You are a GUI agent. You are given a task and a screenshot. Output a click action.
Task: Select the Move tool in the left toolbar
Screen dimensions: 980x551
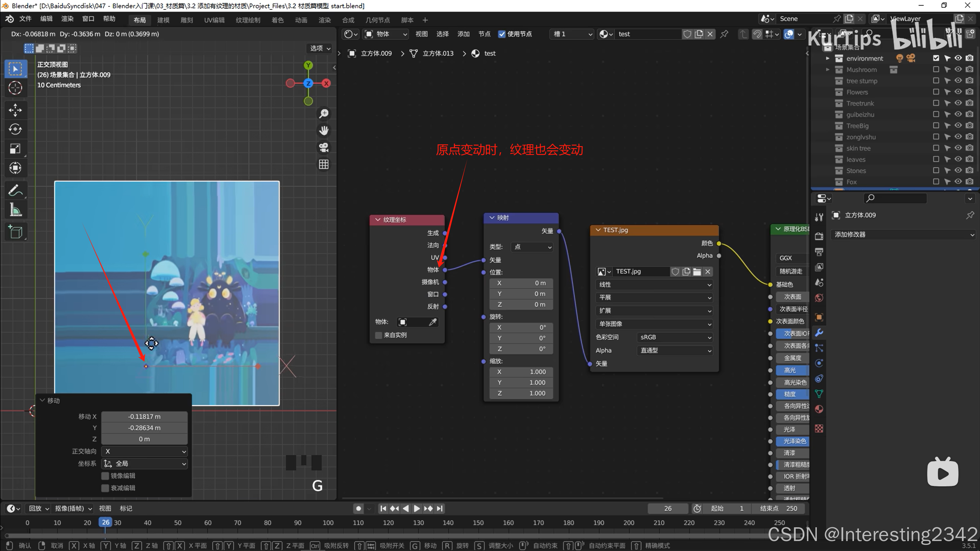[15, 110]
